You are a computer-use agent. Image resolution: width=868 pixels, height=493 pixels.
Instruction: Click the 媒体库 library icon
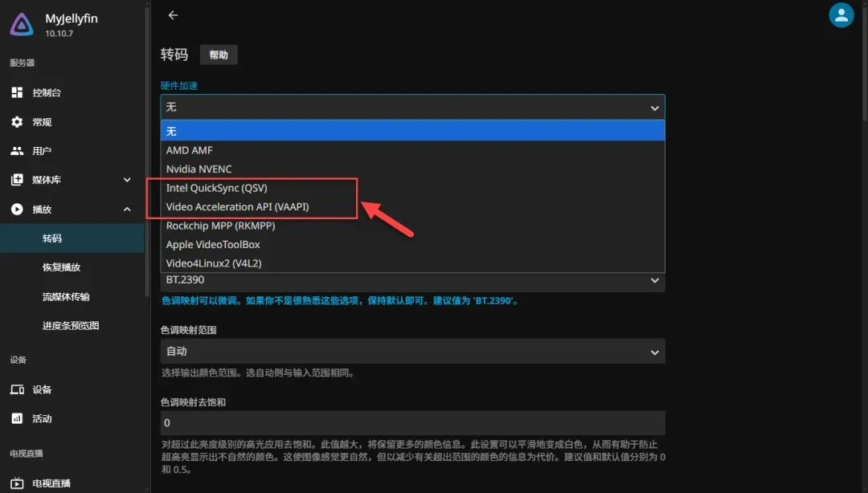tap(17, 180)
